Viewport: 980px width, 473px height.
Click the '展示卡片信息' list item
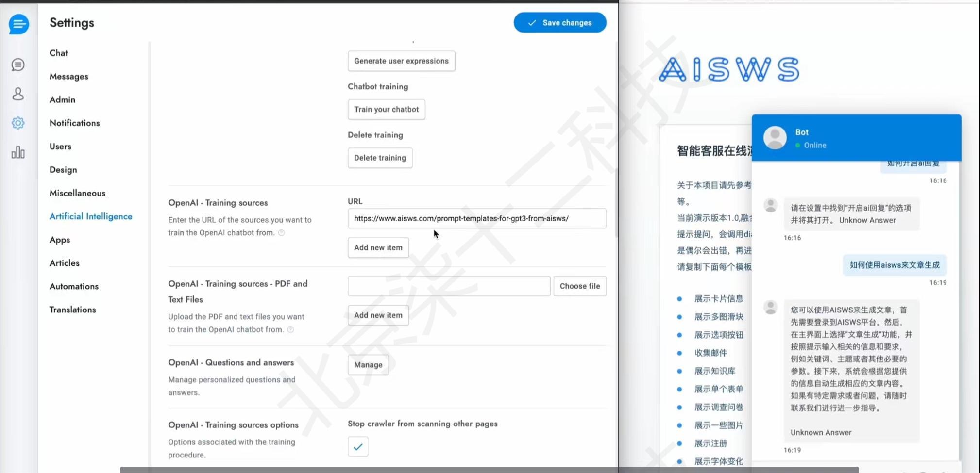pos(719,299)
